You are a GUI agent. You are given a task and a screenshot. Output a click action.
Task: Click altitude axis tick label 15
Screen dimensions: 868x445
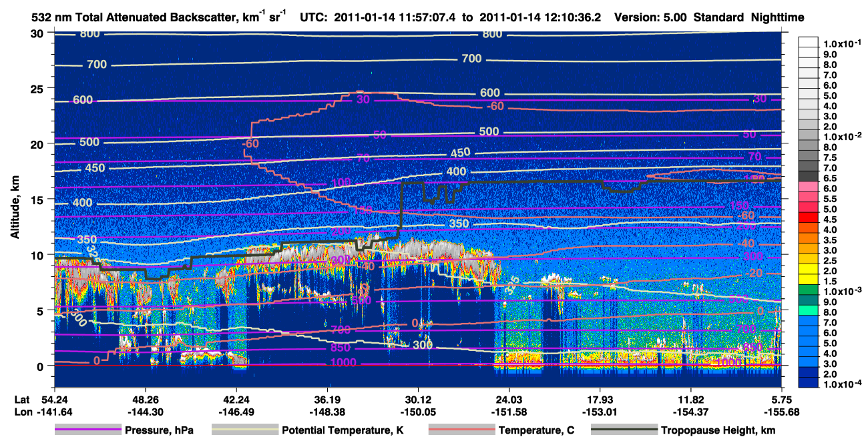coord(39,199)
